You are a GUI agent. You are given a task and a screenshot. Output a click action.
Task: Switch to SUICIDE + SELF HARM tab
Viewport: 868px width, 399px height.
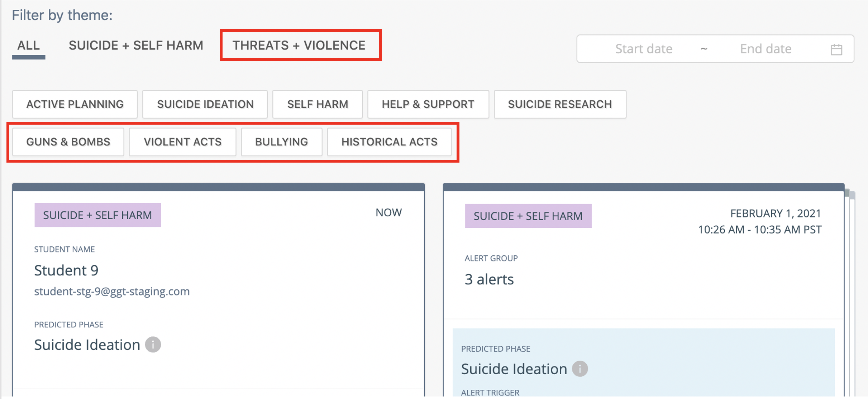[x=136, y=45]
